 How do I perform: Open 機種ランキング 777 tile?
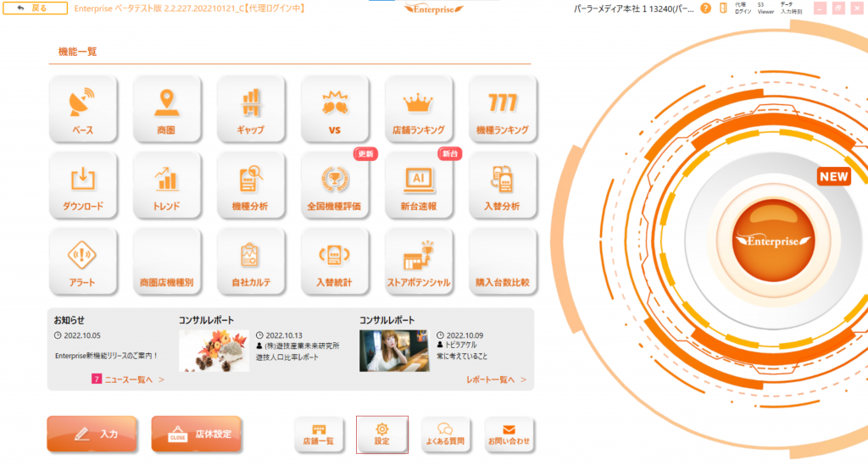click(503, 109)
